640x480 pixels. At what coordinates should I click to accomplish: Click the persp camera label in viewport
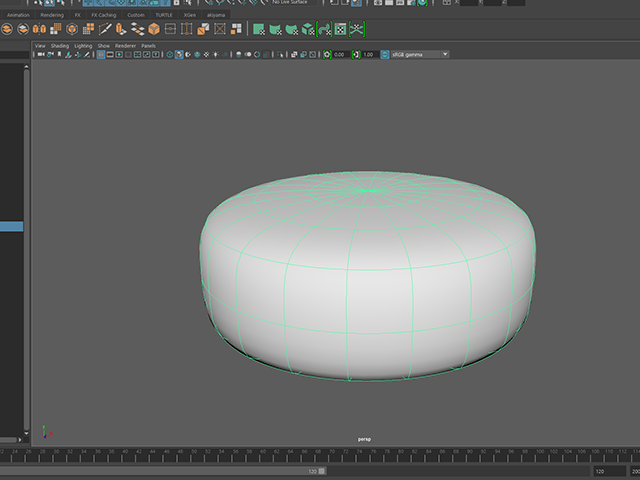tap(364, 439)
